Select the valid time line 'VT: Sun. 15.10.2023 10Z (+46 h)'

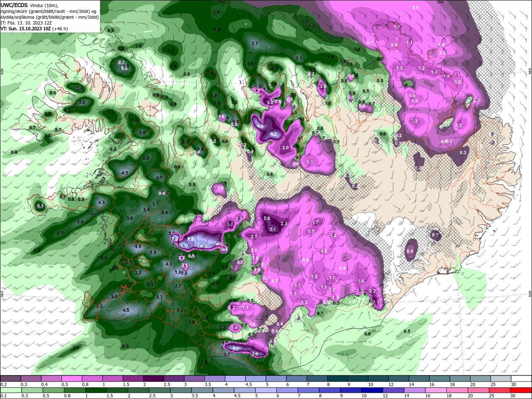coord(34,29)
